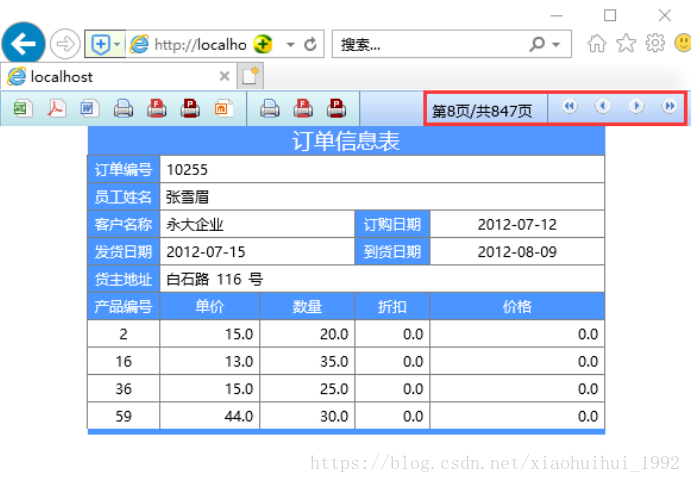Image resolution: width=691 pixels, height=483 pixels.
Task: Refresh the localhost page
Action: (311, 44)
